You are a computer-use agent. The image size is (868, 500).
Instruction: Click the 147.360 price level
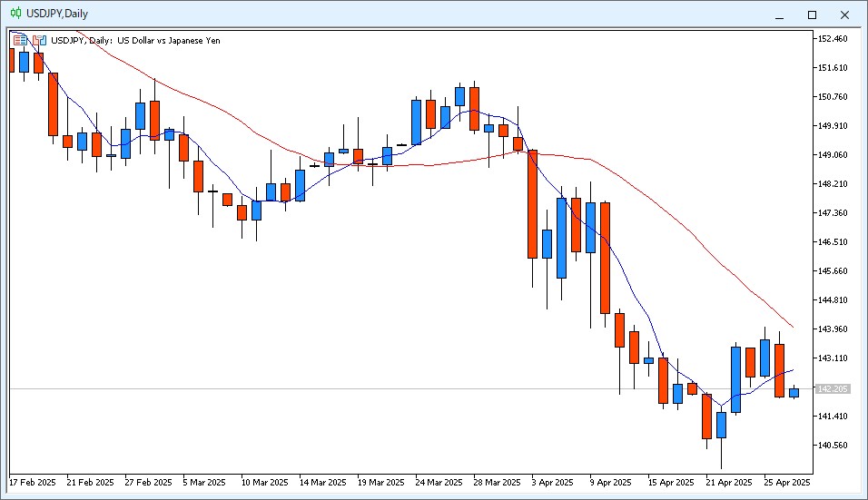point(833,213)
